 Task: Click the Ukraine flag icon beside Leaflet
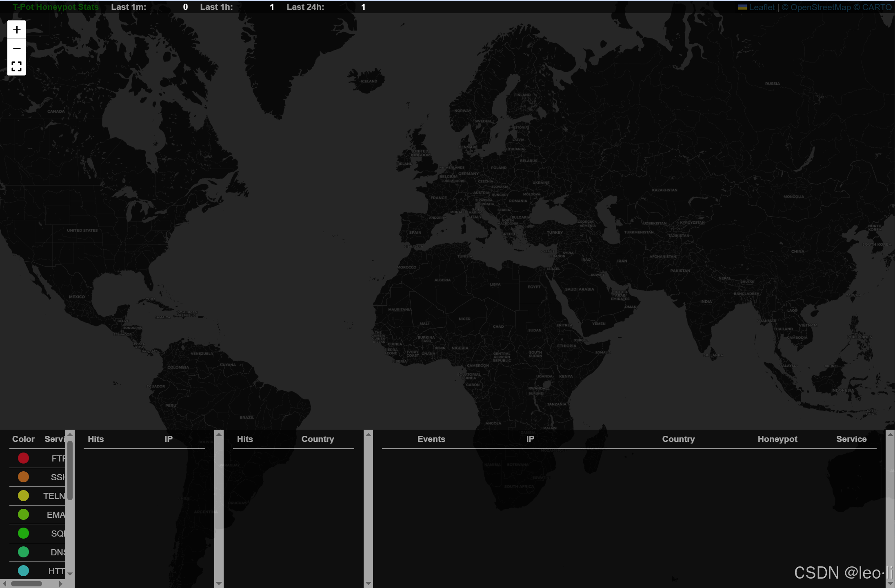coord(742,7)
